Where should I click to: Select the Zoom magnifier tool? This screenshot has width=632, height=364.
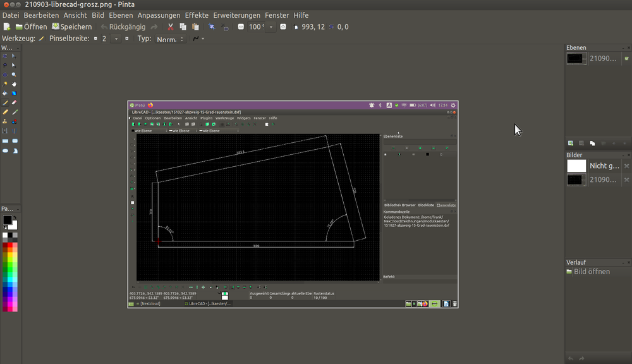pyautogui.click(x=14, y=74)
